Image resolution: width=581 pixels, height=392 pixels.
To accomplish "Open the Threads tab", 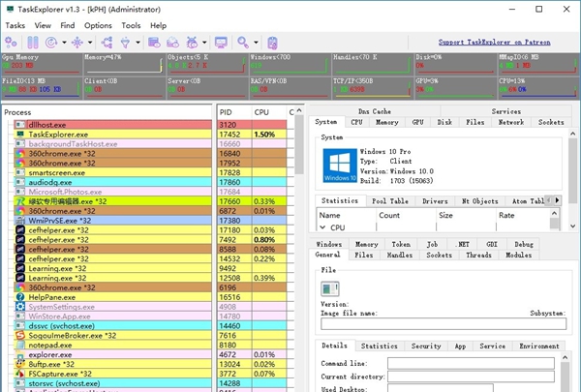I will (x=478, y=255).
